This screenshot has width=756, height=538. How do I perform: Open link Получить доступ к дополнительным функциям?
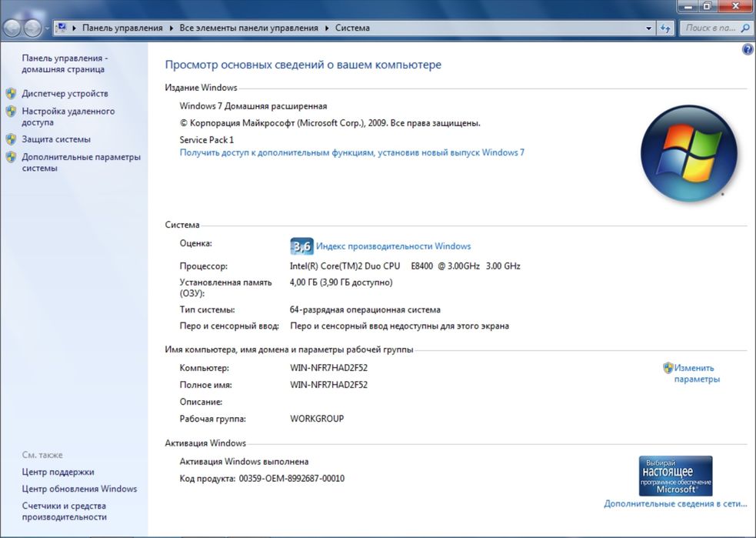[352, 152]
